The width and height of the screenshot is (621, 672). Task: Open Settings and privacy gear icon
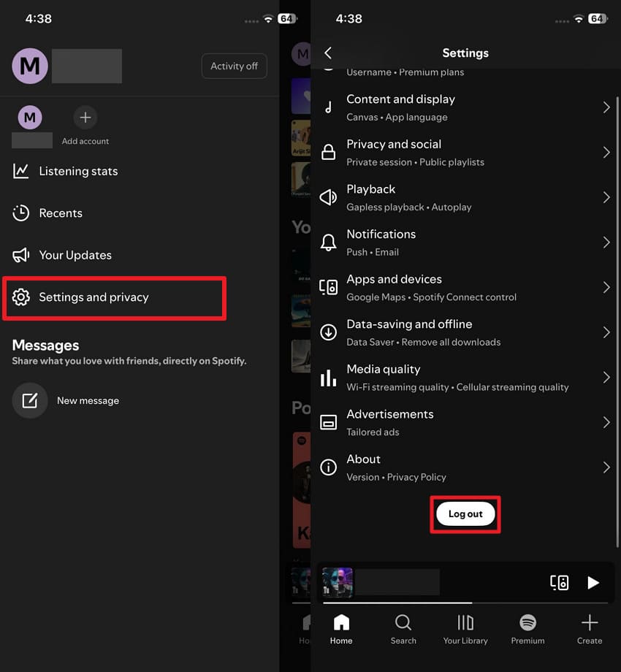pos(21,297)
